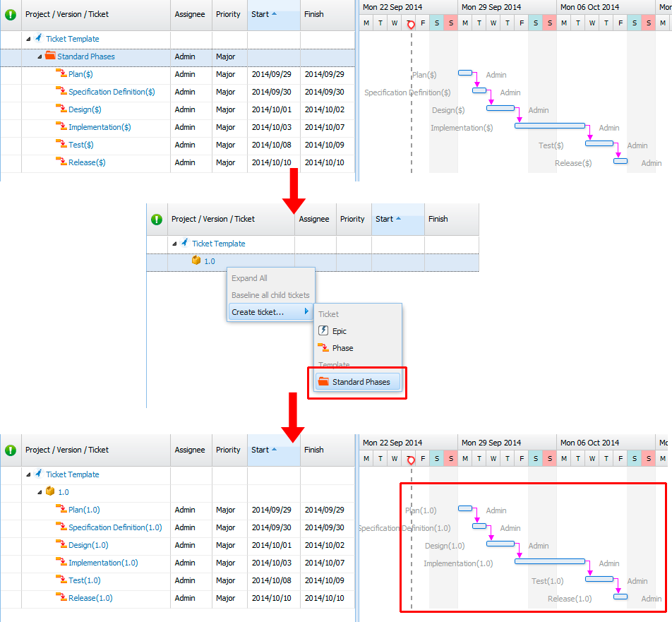672x622 pixels.
Task: Click the folder icon beside Standard Phases tree row
Action: pyautogui.click(x=50, y=56)
